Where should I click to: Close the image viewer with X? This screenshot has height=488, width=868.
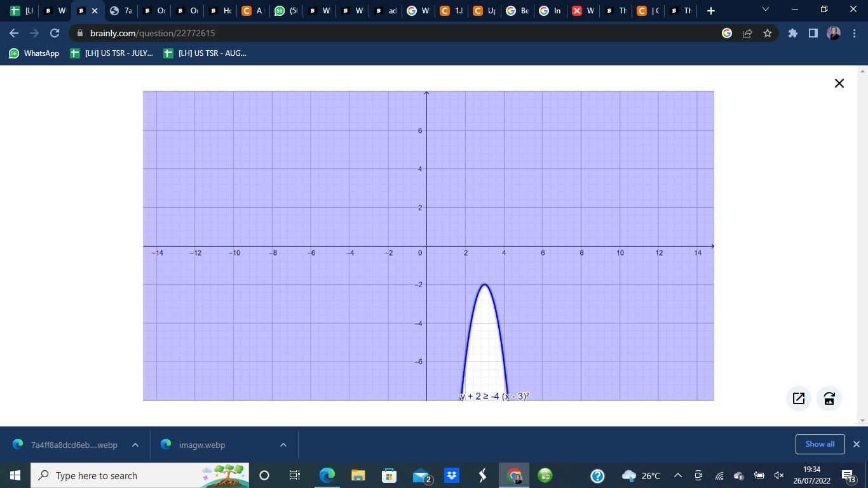[x=839, y=83]
